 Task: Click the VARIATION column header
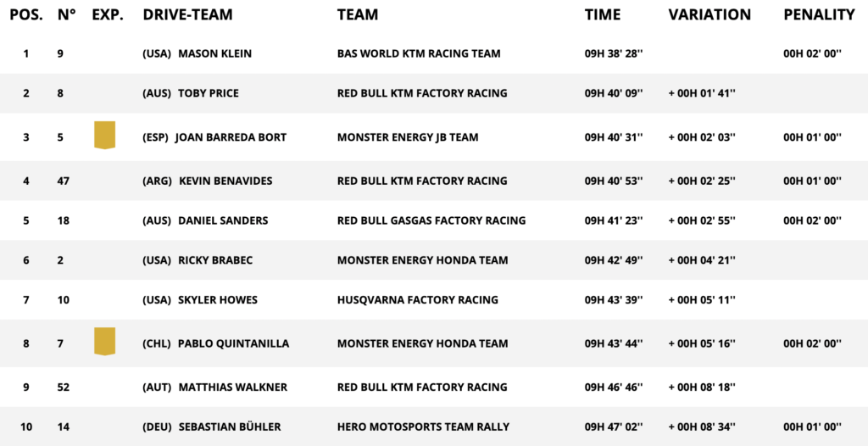709,15
